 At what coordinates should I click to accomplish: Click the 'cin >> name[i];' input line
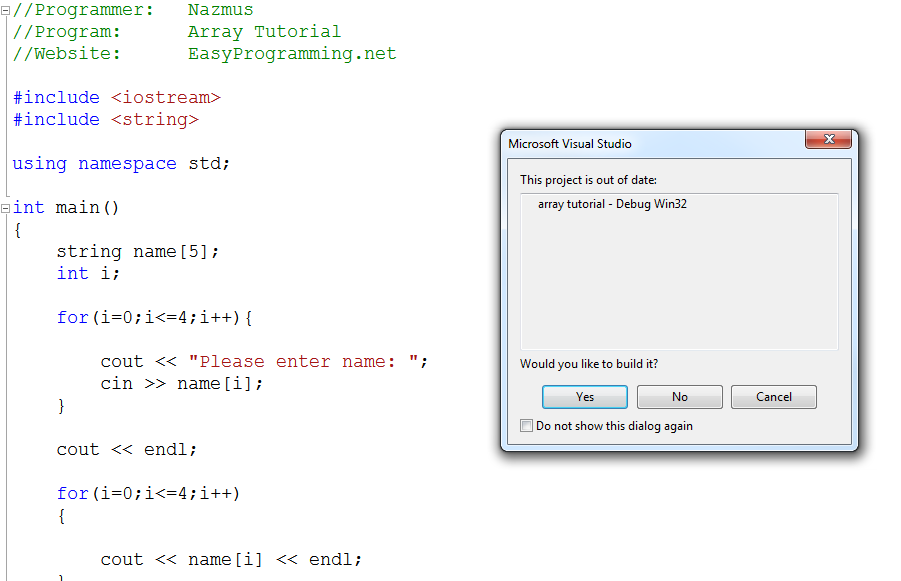180,383
